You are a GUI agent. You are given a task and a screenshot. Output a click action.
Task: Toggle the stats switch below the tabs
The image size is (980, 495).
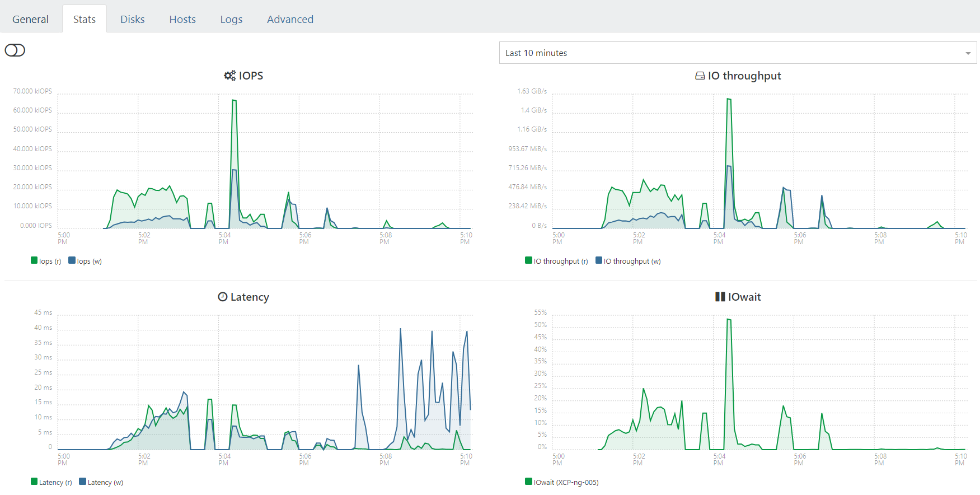(15, 50)
